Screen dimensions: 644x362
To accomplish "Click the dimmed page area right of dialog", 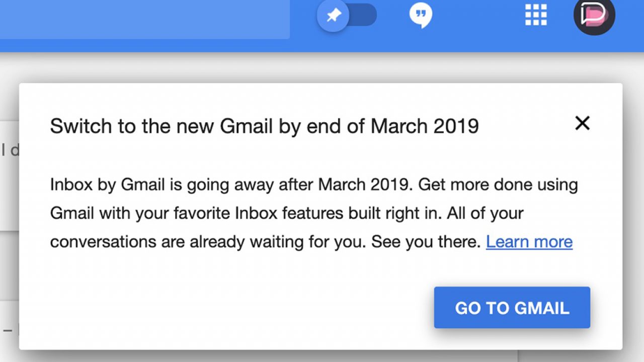I will coord(633,201).
